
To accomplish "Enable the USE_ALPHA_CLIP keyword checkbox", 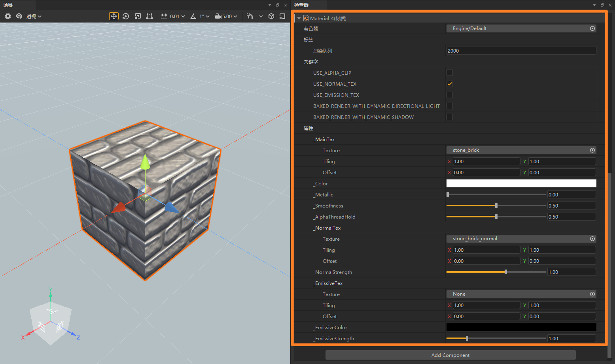I will (449, 73).
